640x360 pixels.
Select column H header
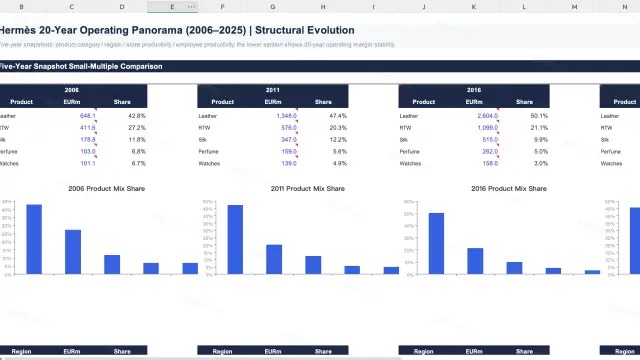(323, 7)
